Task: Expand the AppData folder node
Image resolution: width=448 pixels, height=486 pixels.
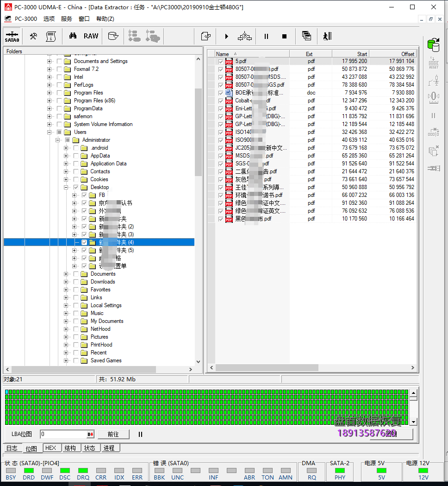Action: pyautogui.click(x=66, y=156)
